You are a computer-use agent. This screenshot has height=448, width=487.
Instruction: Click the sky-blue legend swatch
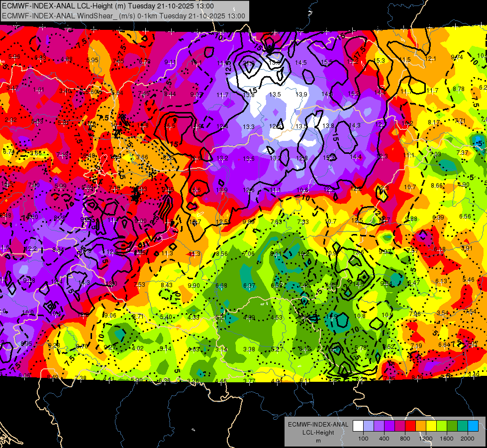[x=473, y=426]
